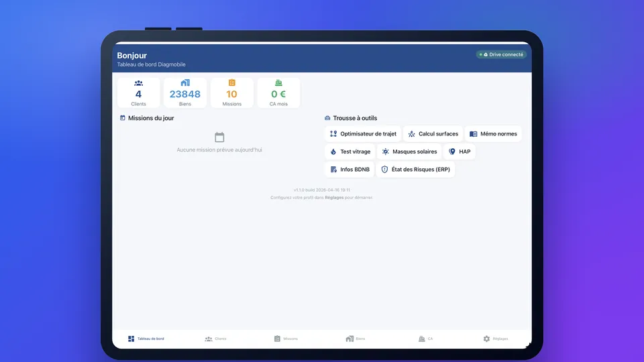The height and width of the screenshot is (362, 644).
Task: Open the Test vitrage tool
Action: click(x=350, y=152)
